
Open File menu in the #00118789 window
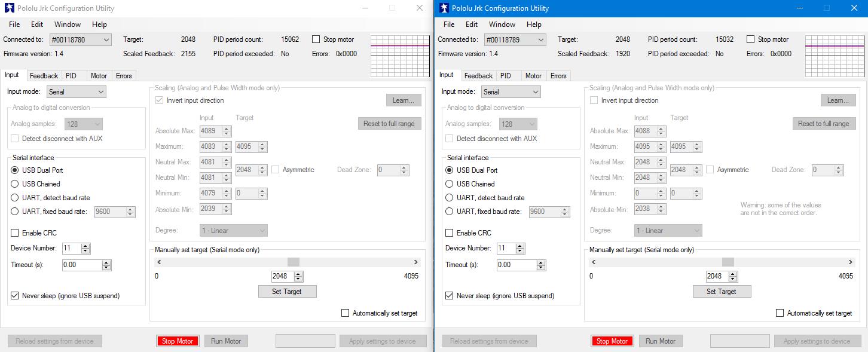tap(449, 25)
